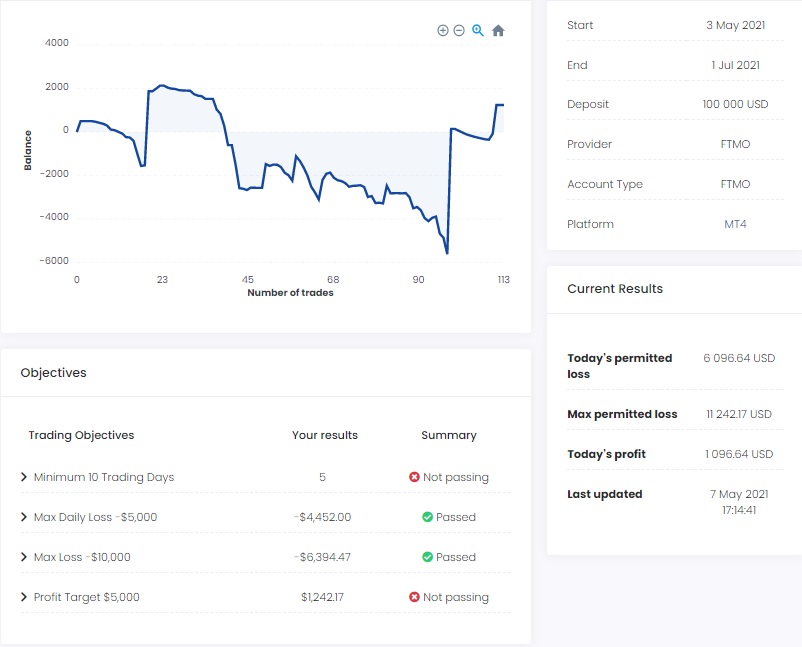Click the red X beside Minimum Trading Days
802x647 pixels.
pyautogui.click(x=414, y=477)
